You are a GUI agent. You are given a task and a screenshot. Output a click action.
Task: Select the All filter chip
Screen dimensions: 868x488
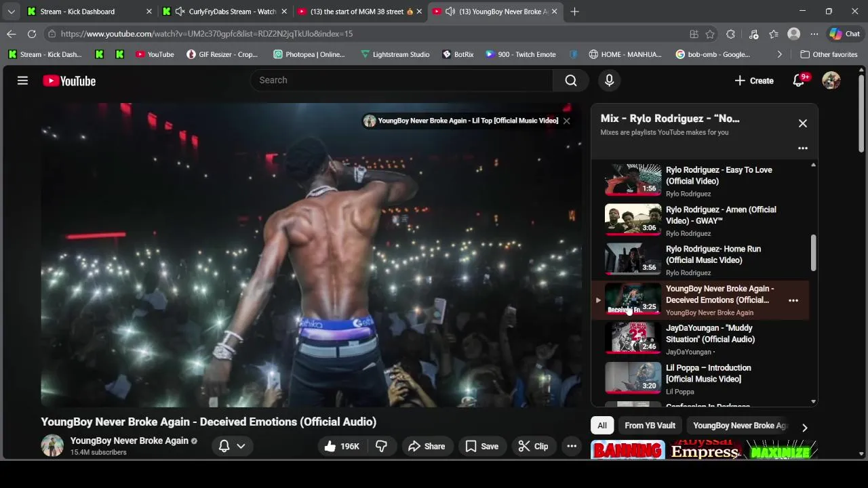602,426
